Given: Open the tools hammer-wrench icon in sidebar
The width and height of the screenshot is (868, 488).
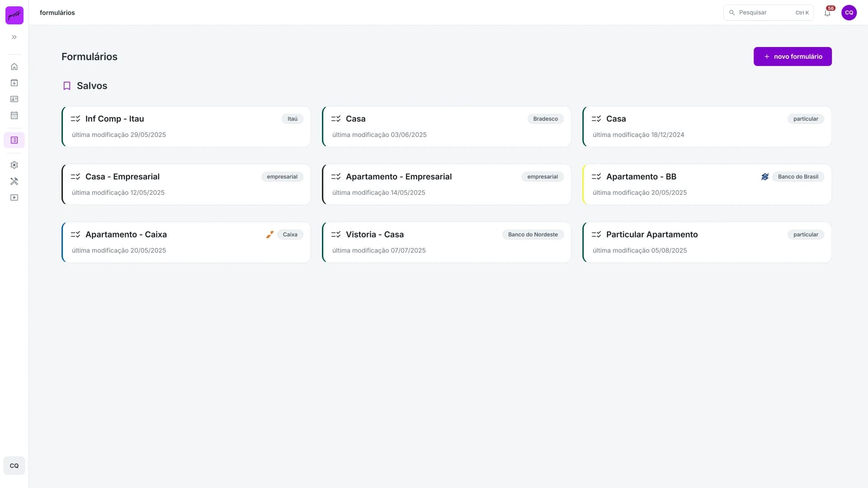Looking at the screenshot, I should pyautogui.click(x=14, y=181).
